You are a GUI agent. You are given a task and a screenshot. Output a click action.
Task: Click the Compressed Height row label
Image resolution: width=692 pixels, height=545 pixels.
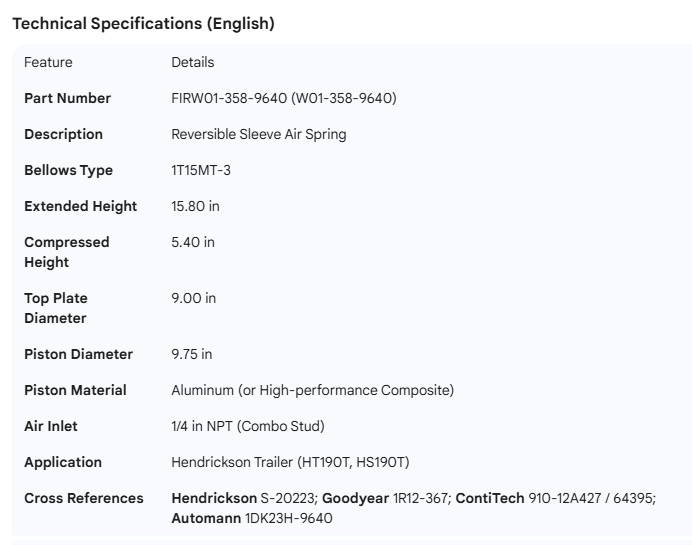tap(66, 252)
